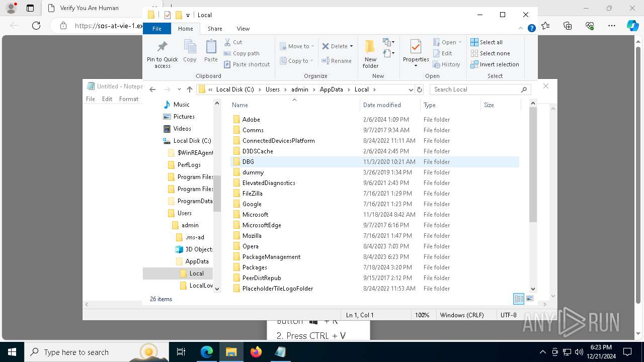This screenshot has height=362, width=644.
Task: Open the File ribbon tab
Action: tap(157, 29)
